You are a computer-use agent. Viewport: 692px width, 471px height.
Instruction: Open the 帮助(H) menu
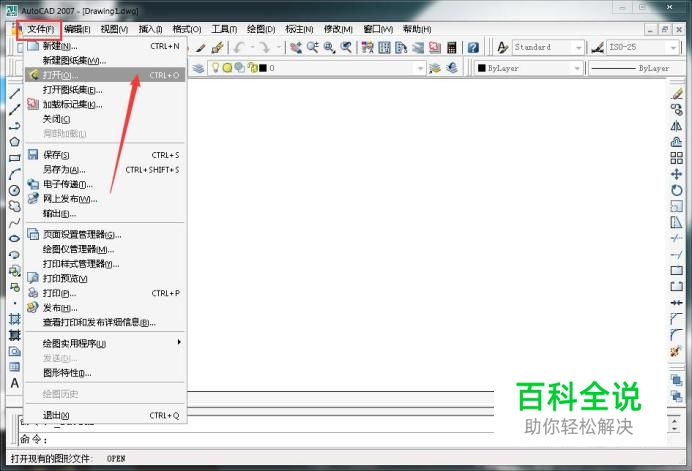coord(417,29)
